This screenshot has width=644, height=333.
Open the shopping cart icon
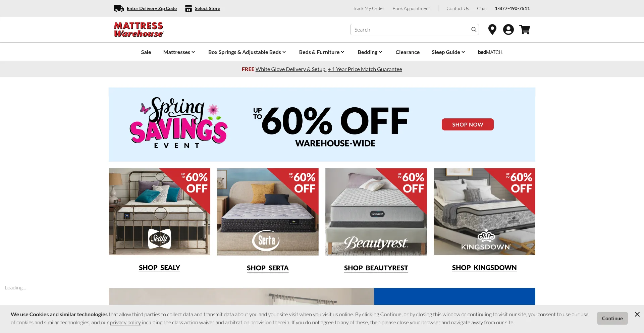[525, 30]
